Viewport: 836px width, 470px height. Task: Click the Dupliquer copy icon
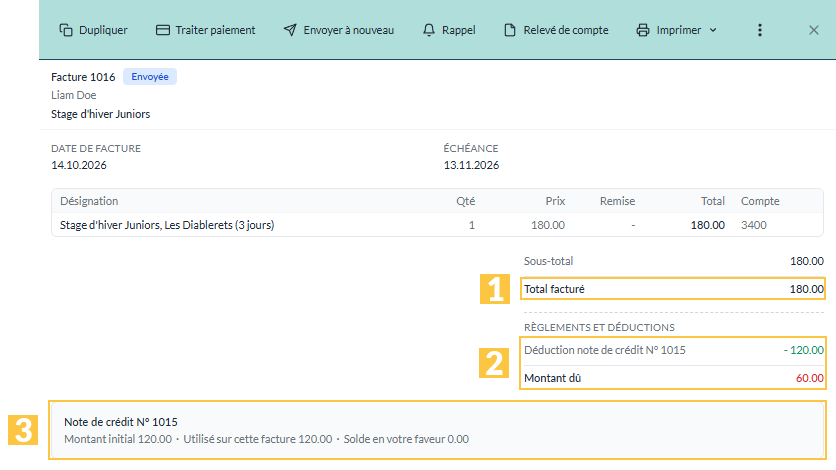[66, 30]
